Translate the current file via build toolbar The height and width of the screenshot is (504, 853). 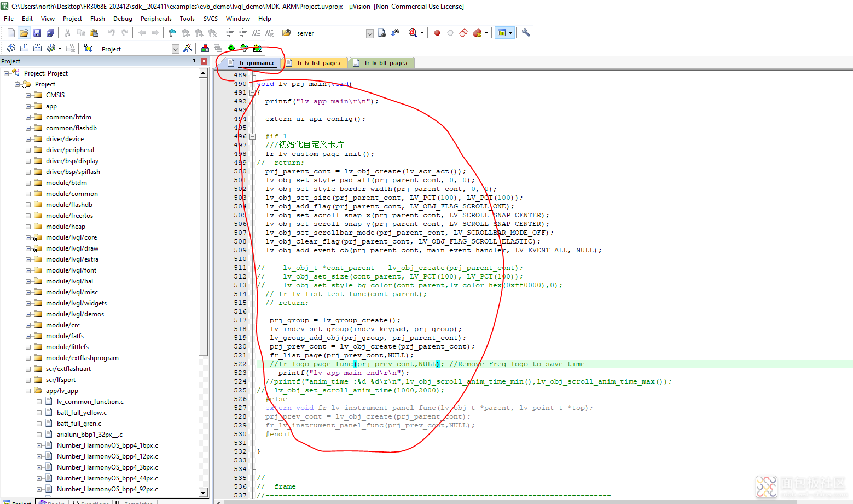coord(11,48)
